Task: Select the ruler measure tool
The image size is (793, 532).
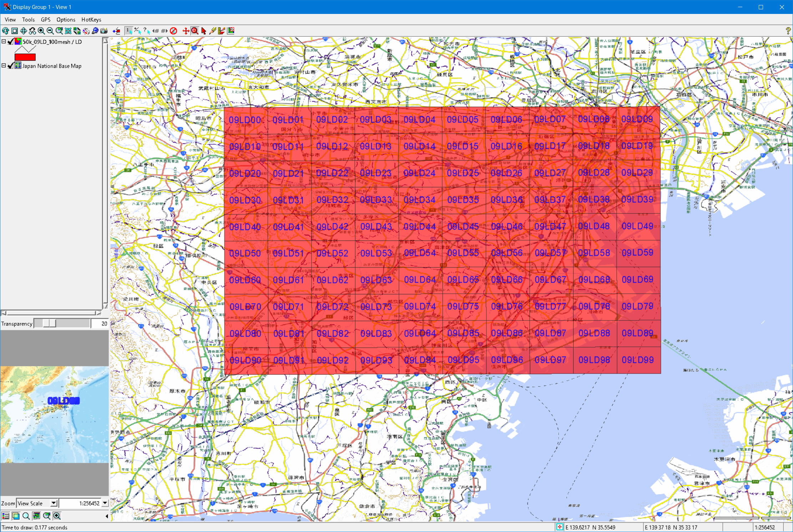Action: point(222,31)
